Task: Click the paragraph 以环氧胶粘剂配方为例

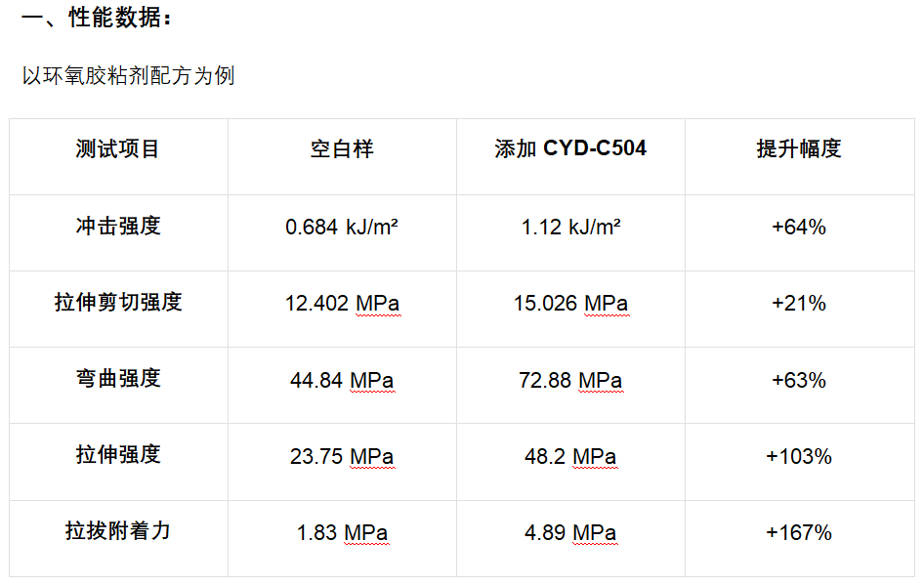Action: (128, 76)
